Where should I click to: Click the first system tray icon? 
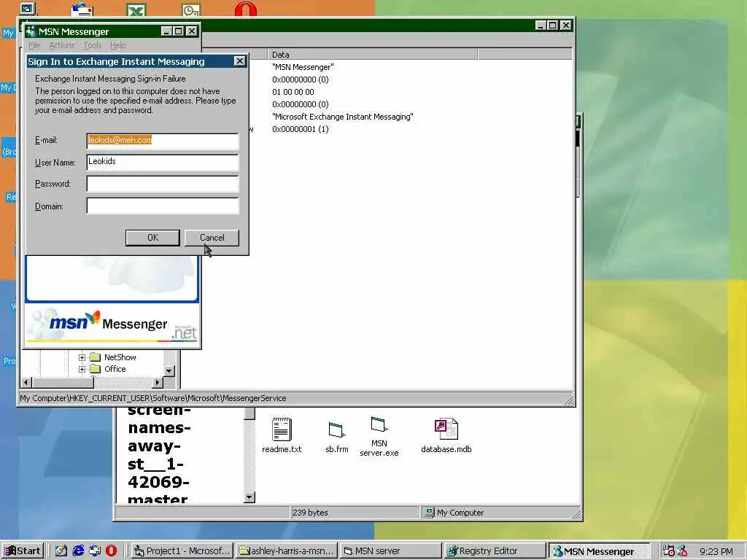(x=668, y=551)
